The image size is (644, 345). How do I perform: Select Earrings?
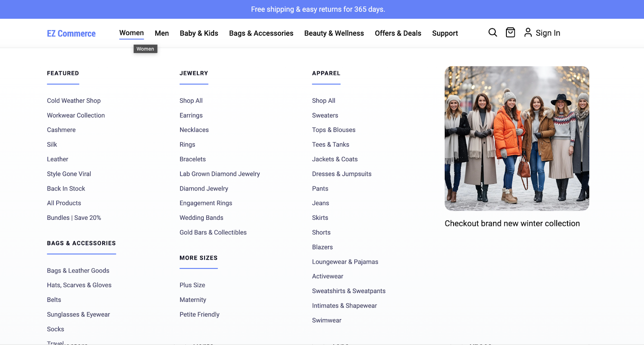(191, 115)
